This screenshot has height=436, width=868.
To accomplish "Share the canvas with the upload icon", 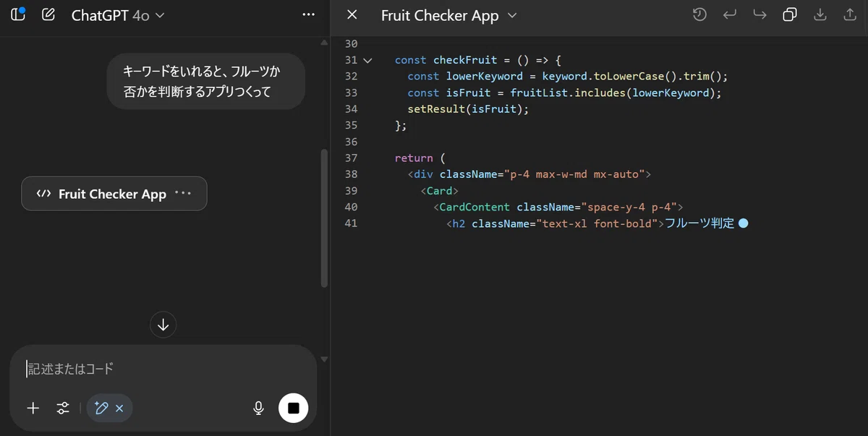I will click(851, 14).
